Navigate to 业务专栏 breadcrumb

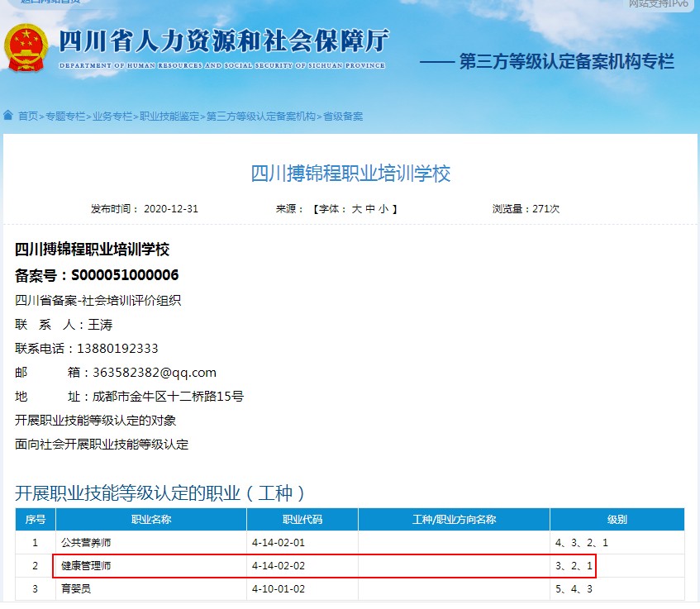(112, 117)
